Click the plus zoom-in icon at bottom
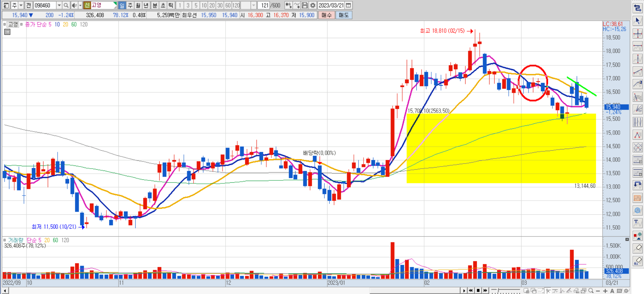644x294 pixels. (x=605, y=291)
